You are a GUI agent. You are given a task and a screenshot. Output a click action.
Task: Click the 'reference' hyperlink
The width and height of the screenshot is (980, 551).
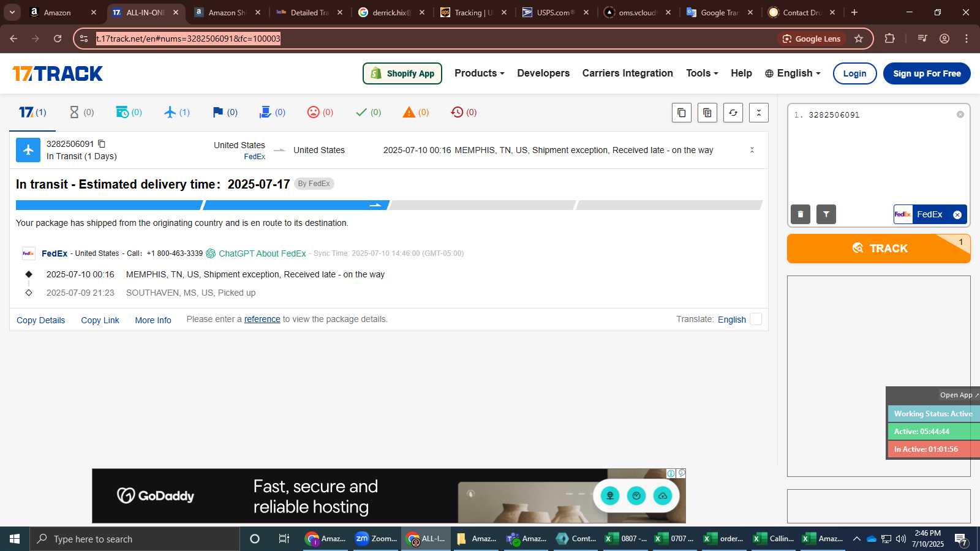coord(262,319)
